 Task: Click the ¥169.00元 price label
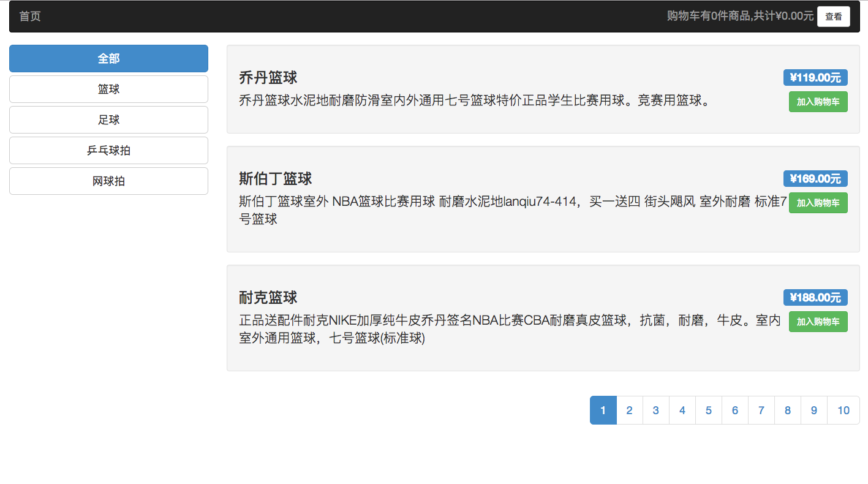coord(815,178)
